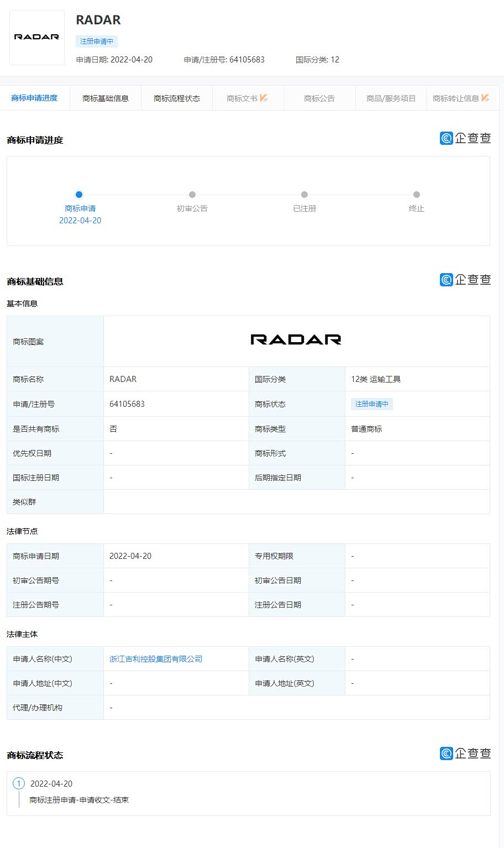This screenshot has width=504, height=848.
Task: Open the 商标文书 VIP tab
Action: 247,98
